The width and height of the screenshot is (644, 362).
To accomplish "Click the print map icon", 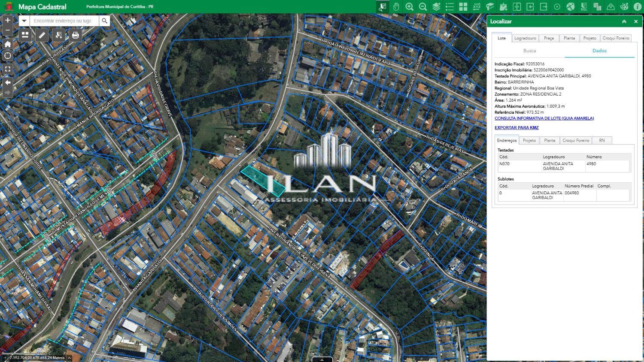I will [x=76, y=35].
